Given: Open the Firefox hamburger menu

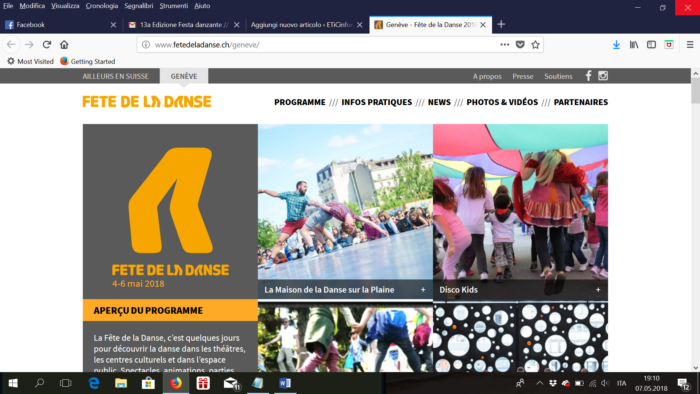Looking at the screenshot, I should coord(690,45).
